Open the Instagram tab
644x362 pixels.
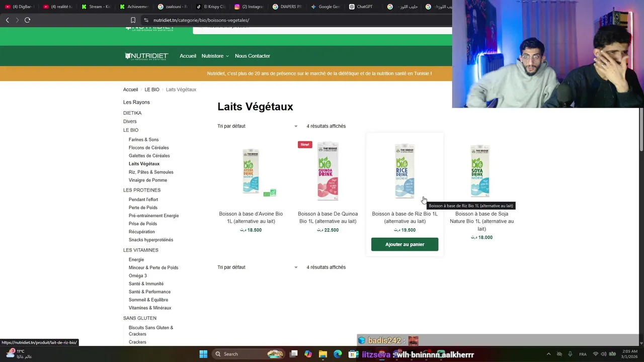point(249,7)
